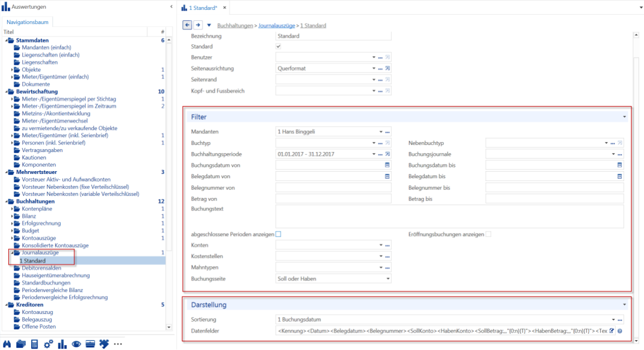The width and height of the screenshot is (644, 350).
Task: Click the three-dot overflow in bottom bar
Action: pos(118,344)
